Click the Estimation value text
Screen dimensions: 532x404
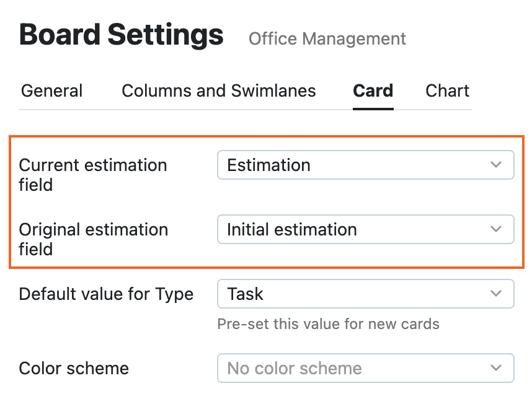click(x=268, y=165)
